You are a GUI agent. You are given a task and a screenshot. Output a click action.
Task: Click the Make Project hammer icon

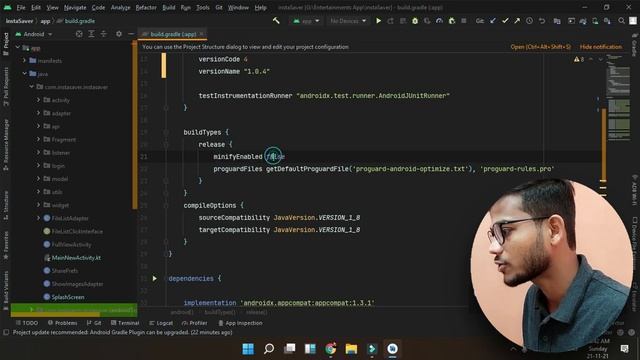pyautogui.click(x=276, y=20)
